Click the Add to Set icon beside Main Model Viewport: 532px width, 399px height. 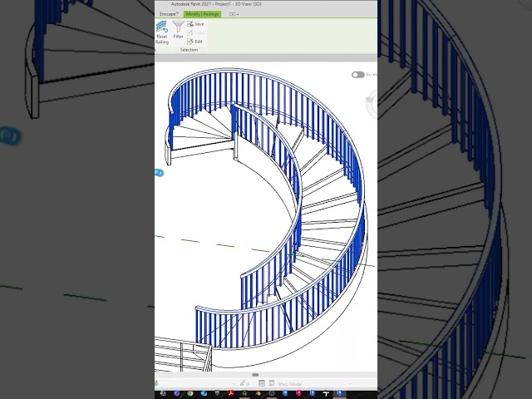pyautogui.click(x=272, y=383)
